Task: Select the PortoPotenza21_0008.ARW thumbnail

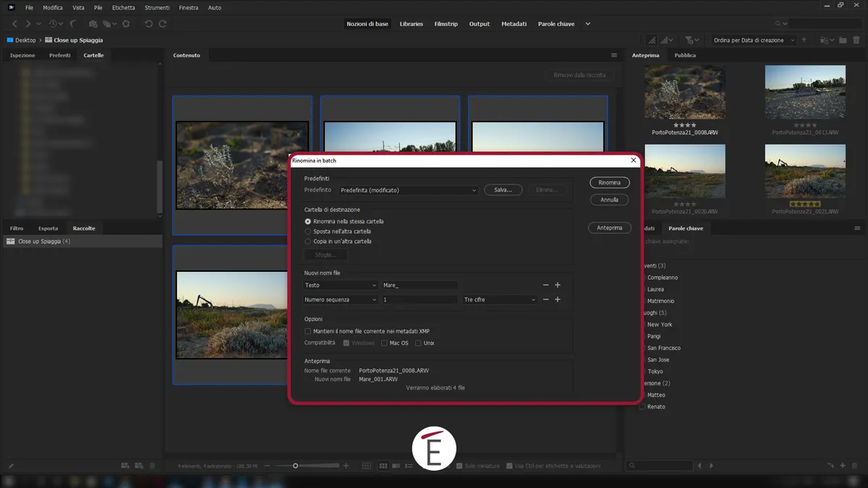Action: tap(684, 92)
